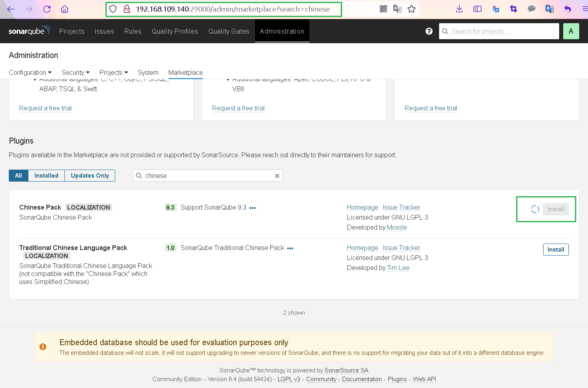Open the QR code icon in address bar

click(x=383, y=9)
